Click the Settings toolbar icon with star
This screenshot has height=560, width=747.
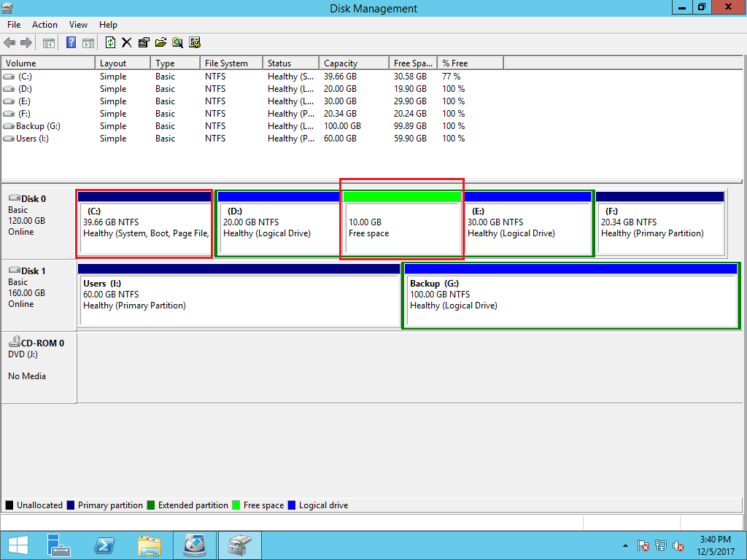click(x=194, y=43)
